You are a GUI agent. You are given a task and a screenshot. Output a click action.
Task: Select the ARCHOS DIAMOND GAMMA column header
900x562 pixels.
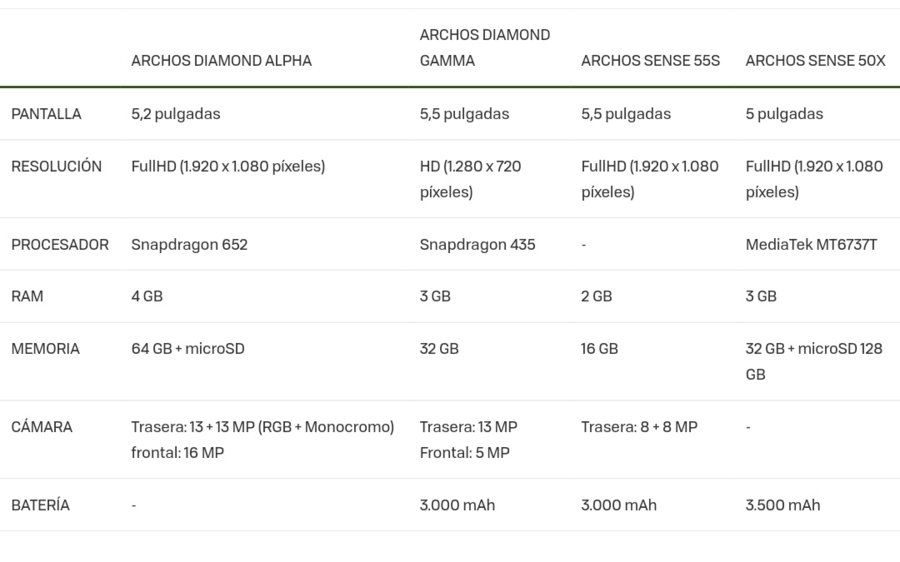[x=484, y=48]
